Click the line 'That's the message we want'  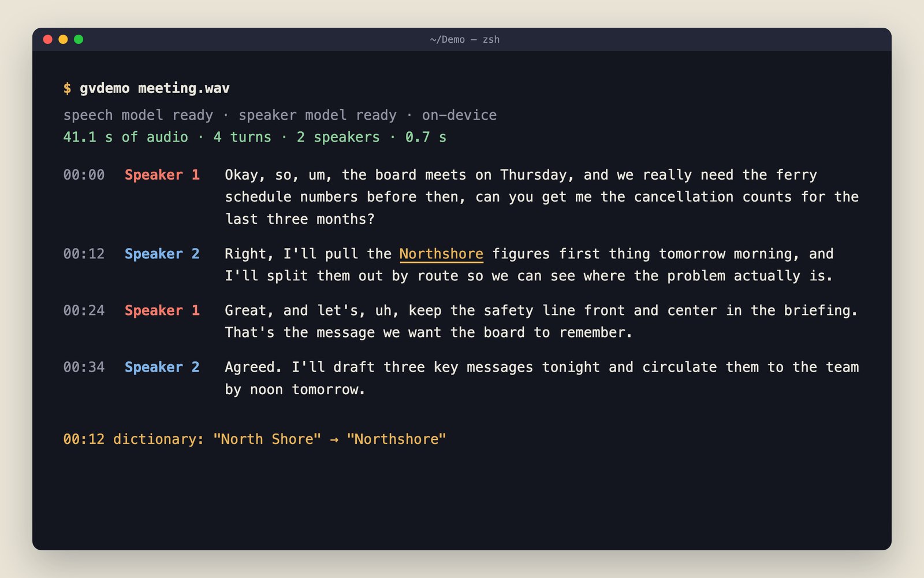pos(429,332)
